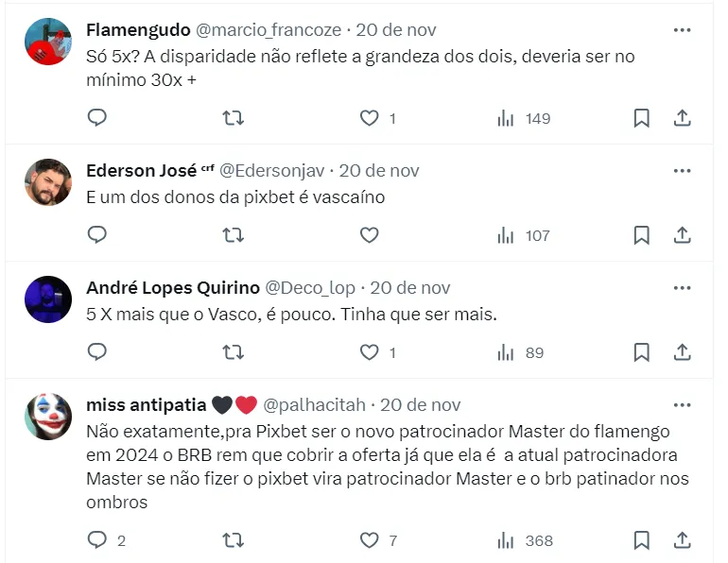Like André Lopes Quirino's tweet
Viewport: 728px width, 563px height.
coord(370,352)
